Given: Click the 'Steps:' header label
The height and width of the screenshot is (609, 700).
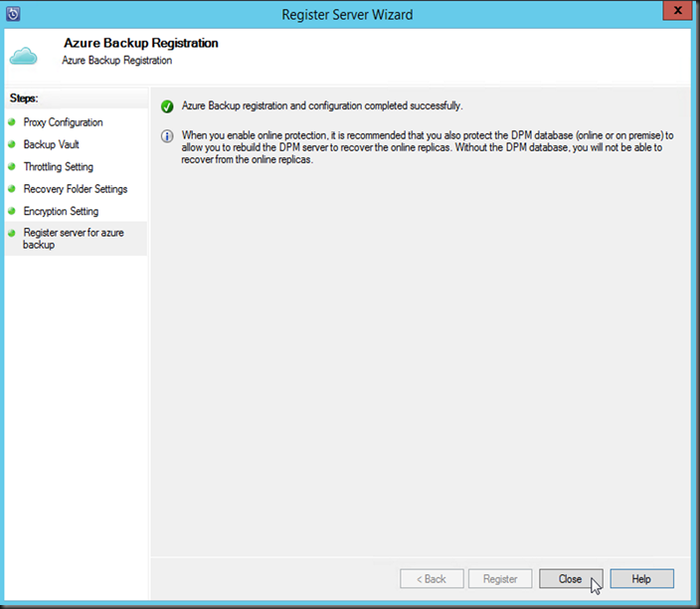Looking at the screenshot, I should point(24,99).
